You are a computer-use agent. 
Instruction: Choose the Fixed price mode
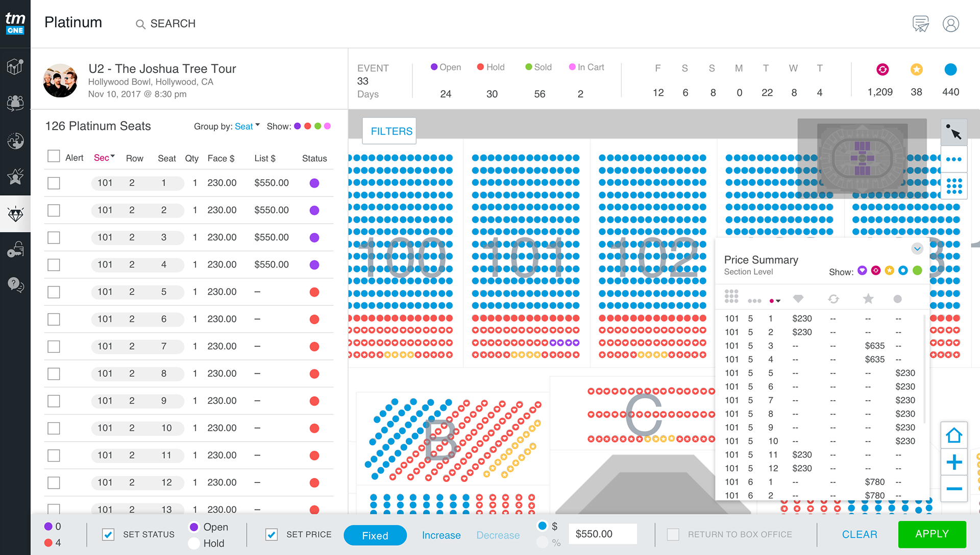pyautogui.click(x=375, y=535)
